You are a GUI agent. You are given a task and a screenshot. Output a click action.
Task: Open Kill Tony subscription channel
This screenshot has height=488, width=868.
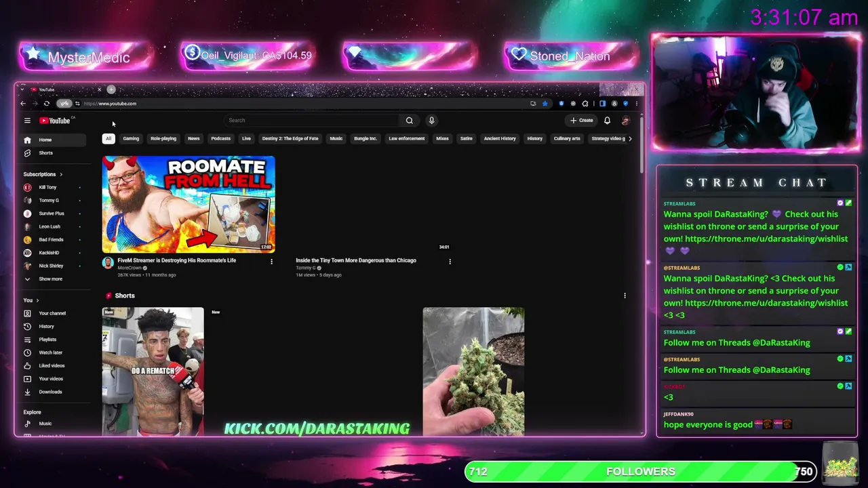tap(54, 188)
